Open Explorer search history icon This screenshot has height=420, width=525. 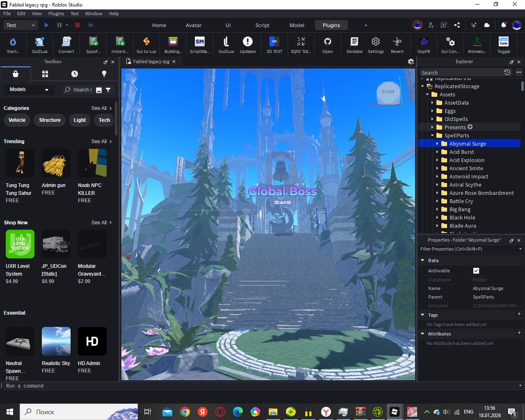coord(507,72)
